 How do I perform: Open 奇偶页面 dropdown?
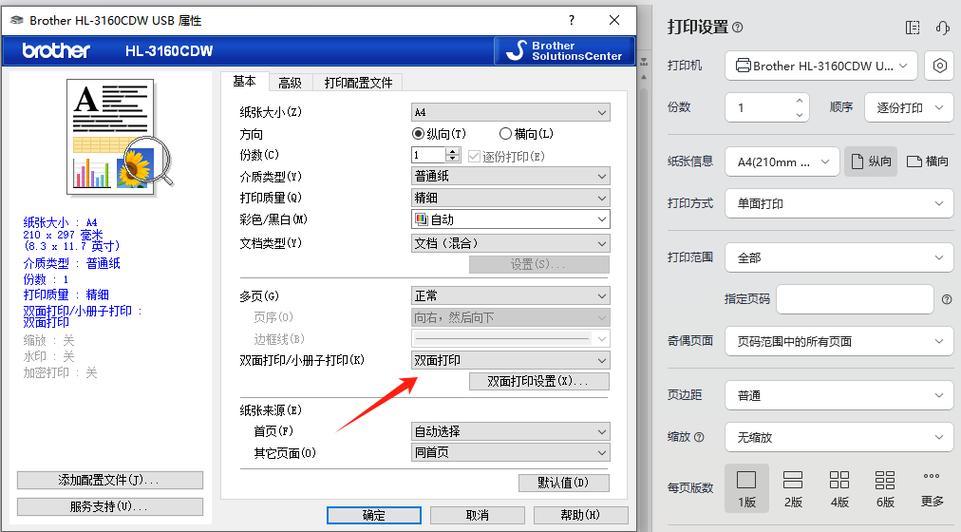(x=839, y=341)
